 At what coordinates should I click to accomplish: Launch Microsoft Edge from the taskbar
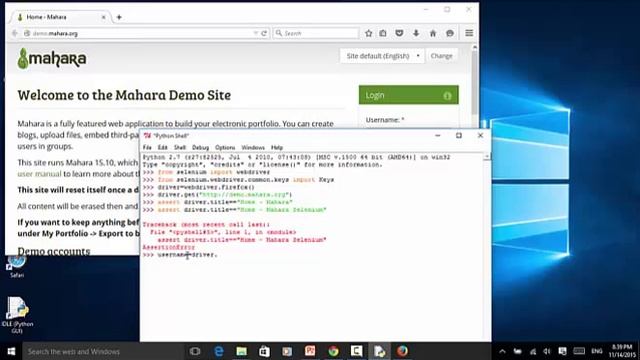pos(218,351)
